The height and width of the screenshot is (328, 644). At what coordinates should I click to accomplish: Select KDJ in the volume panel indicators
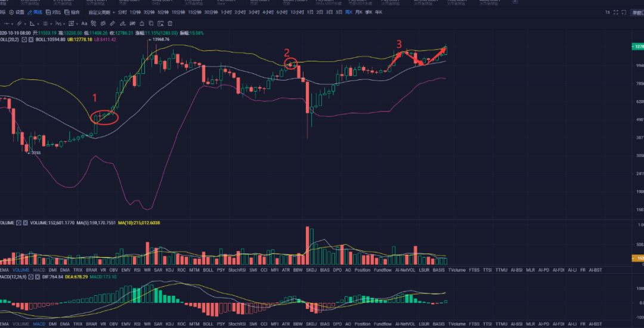click(169, 270)
